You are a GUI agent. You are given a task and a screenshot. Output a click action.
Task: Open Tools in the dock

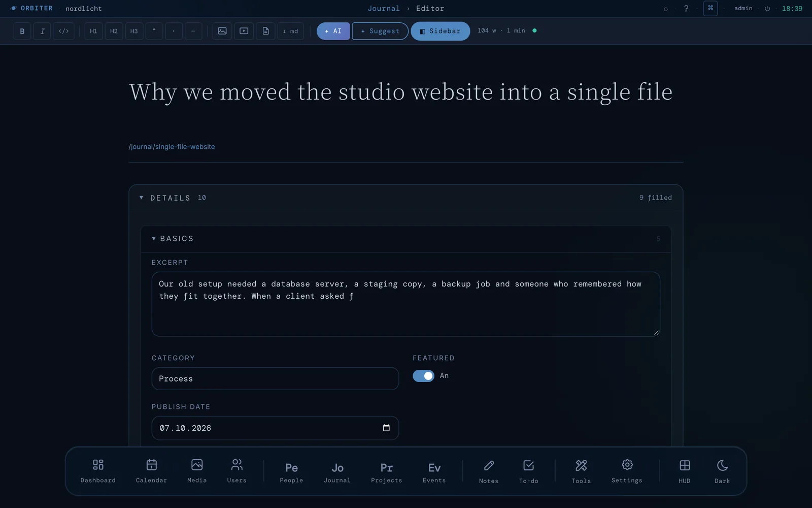581,471
